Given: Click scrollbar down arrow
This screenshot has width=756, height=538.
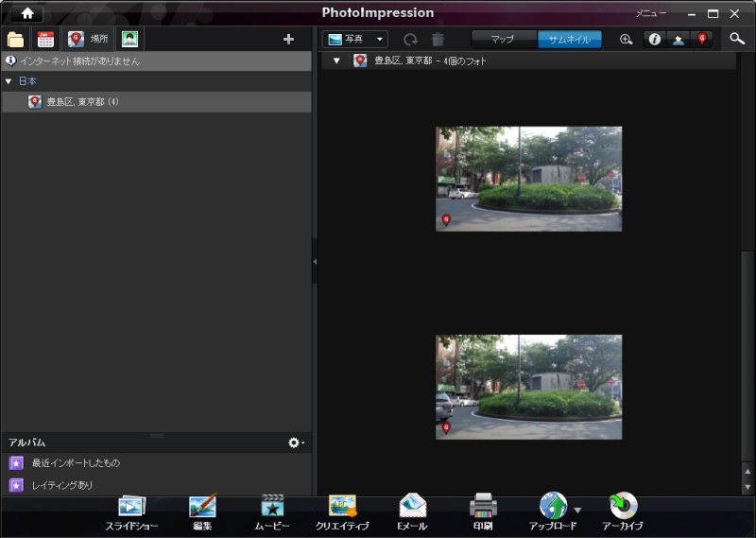Looking at the screenshot, I should click(x=747, y=487).
